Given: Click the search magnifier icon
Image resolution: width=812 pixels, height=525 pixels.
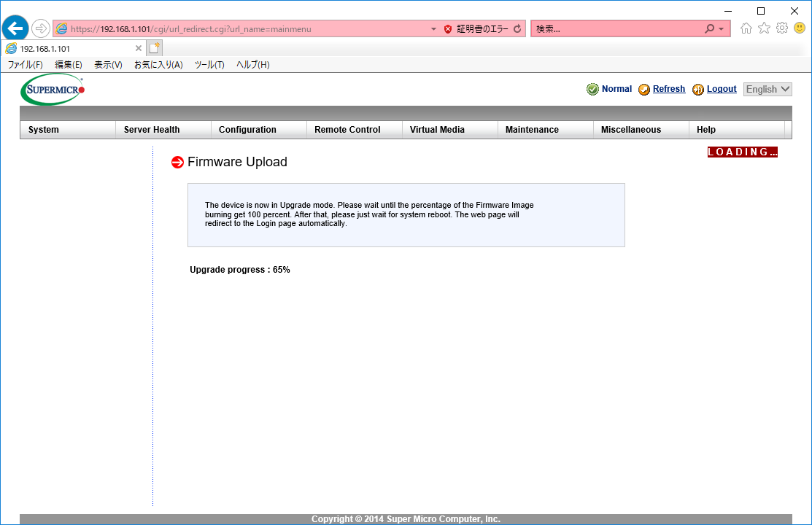Looking at the screenshot, I should pyautogui.click(x=710, y=29).
